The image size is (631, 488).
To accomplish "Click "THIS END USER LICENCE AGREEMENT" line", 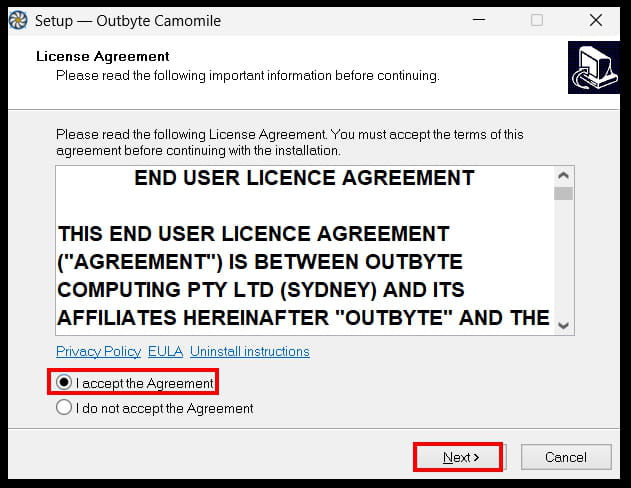I will (x=254, y=234).
